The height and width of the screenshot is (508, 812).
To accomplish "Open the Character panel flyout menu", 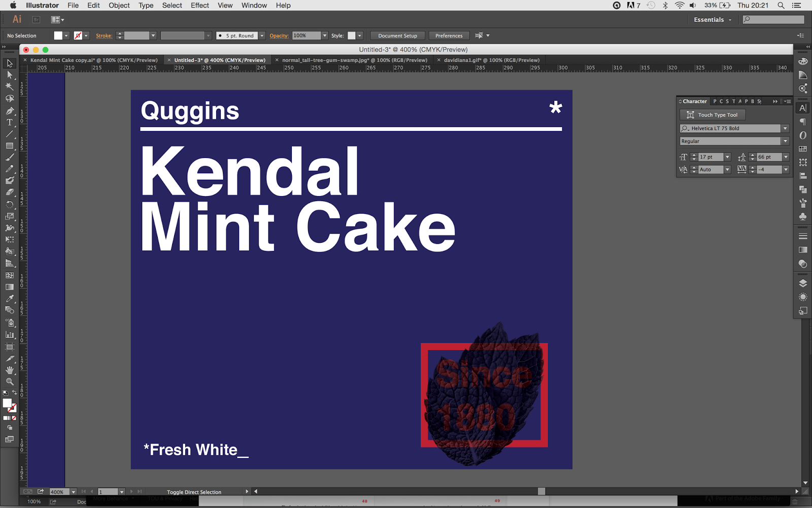I will click(787, 101).
